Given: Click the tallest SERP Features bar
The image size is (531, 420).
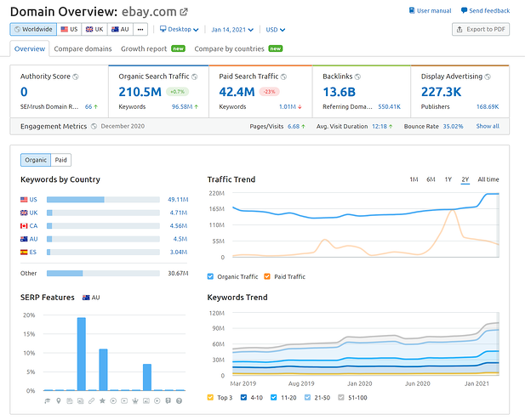Looking at the screenshot, I should click(x=82, y=354).
